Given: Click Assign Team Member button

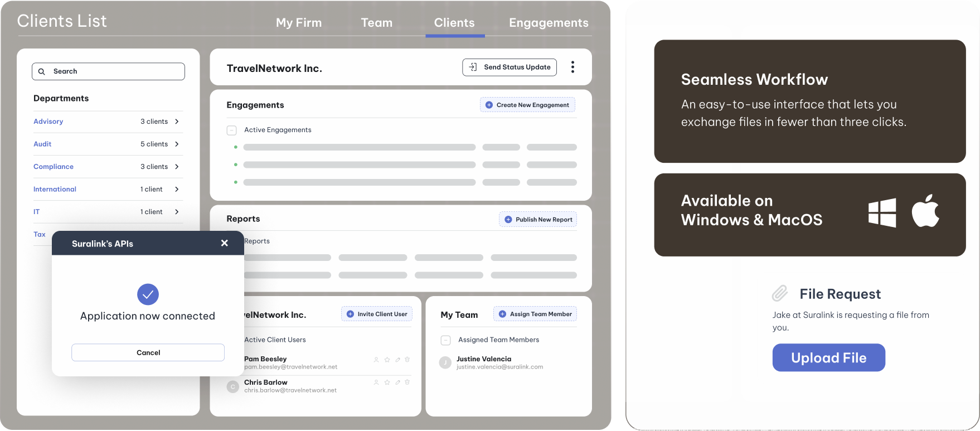Looking at the screenshot, I should (x=535, y=314).
